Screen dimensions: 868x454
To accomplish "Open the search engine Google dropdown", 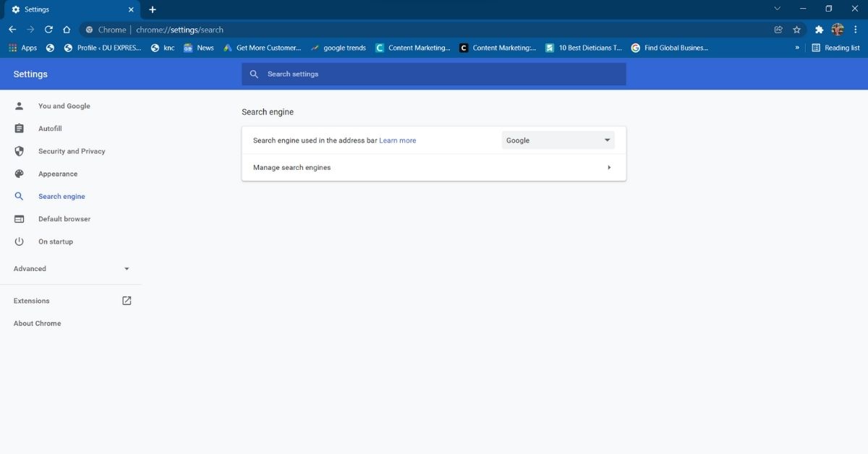I will (558, 140).
